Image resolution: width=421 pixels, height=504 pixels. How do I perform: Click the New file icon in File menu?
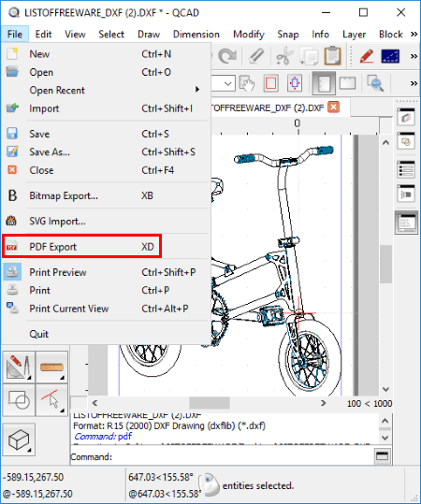(x=12, y=54)
